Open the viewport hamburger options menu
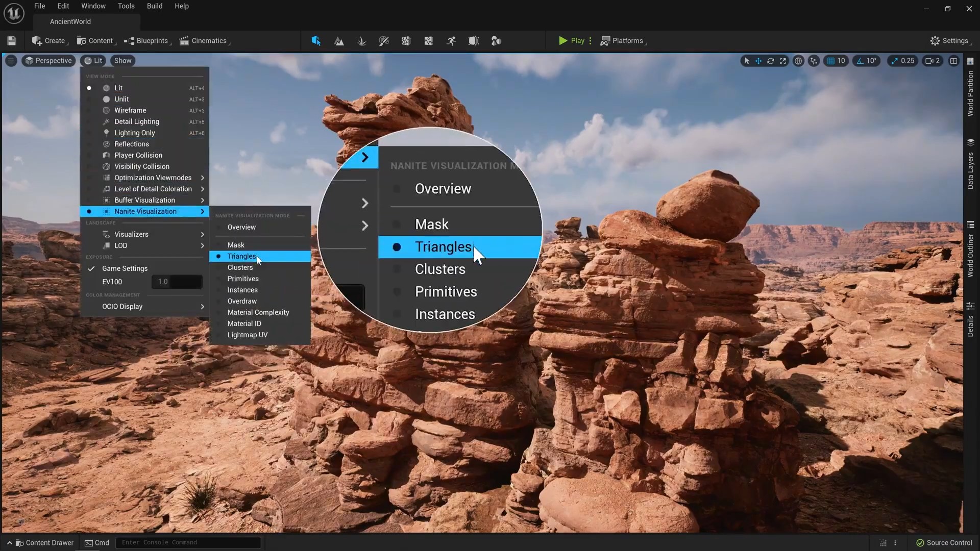 point(11,61)
